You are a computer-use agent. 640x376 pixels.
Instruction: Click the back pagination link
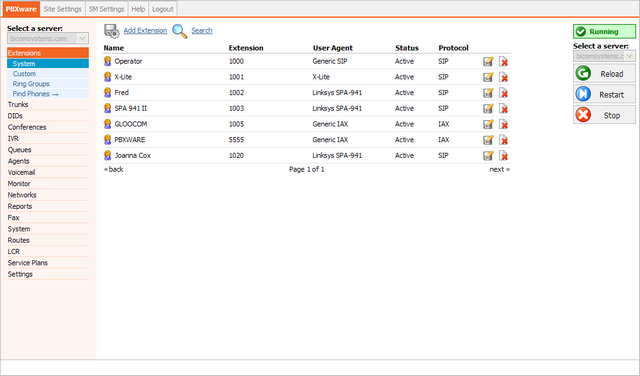click(x=113, y=169)
